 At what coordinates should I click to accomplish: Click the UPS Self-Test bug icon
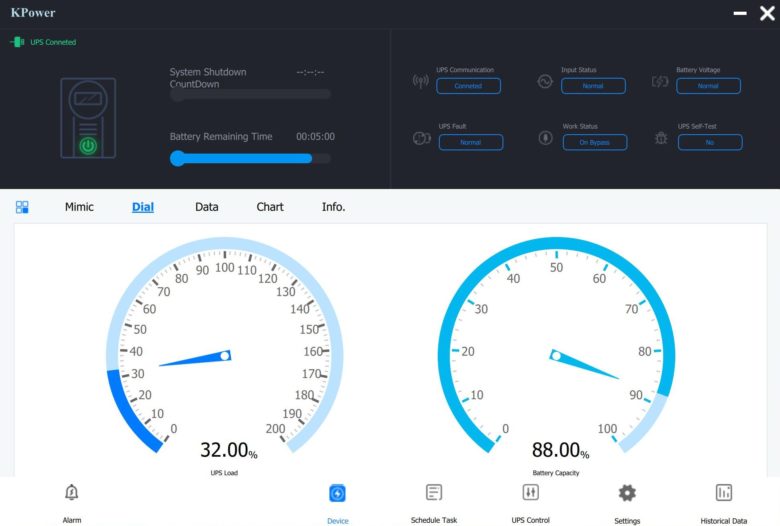(661, 138)
